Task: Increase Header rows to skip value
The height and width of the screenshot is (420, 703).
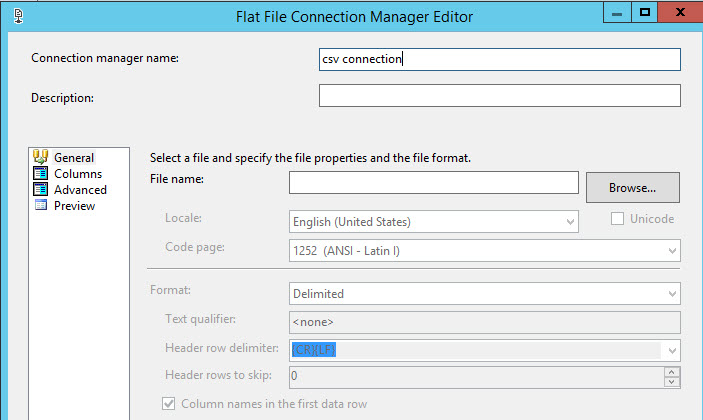Action: (x=672, y=372)
